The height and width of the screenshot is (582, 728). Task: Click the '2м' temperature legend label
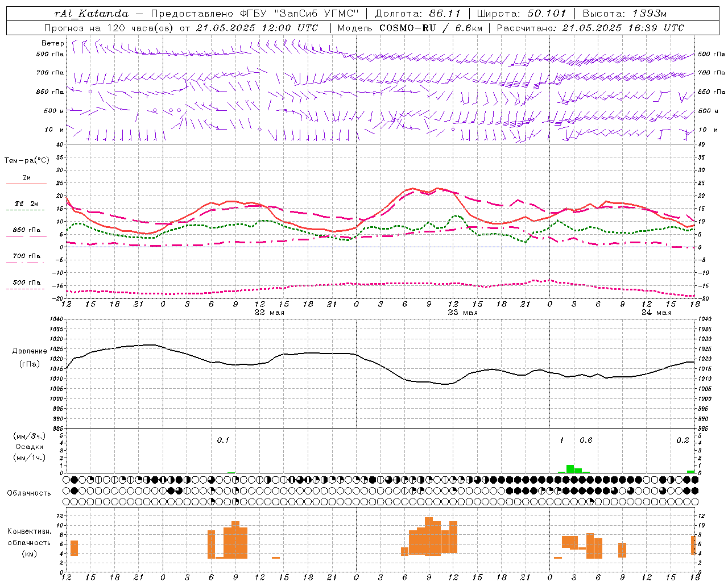[x=27, y=177]
